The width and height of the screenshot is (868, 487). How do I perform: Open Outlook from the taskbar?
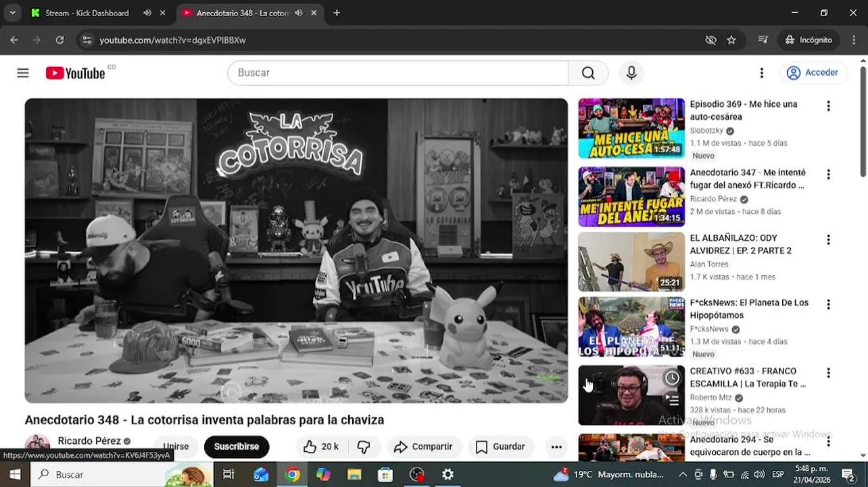pyautogui.click(x=261, y=474)
